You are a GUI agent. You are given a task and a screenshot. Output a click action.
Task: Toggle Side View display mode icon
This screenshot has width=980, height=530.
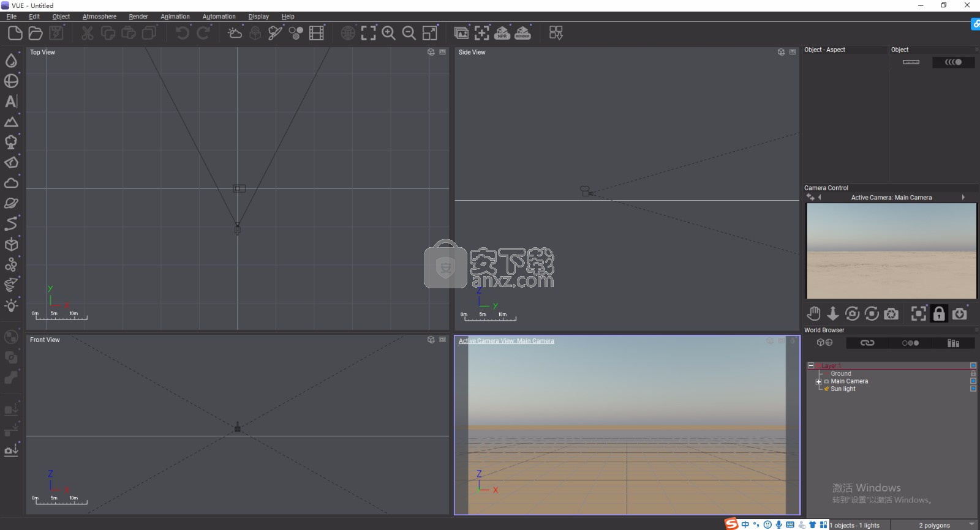[782, 52]
